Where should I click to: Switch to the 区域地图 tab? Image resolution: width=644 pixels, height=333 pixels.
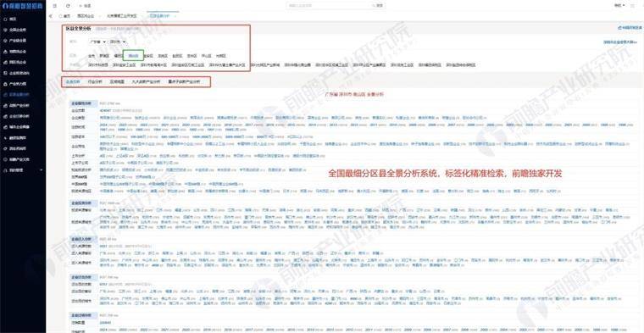pos(117,81)
